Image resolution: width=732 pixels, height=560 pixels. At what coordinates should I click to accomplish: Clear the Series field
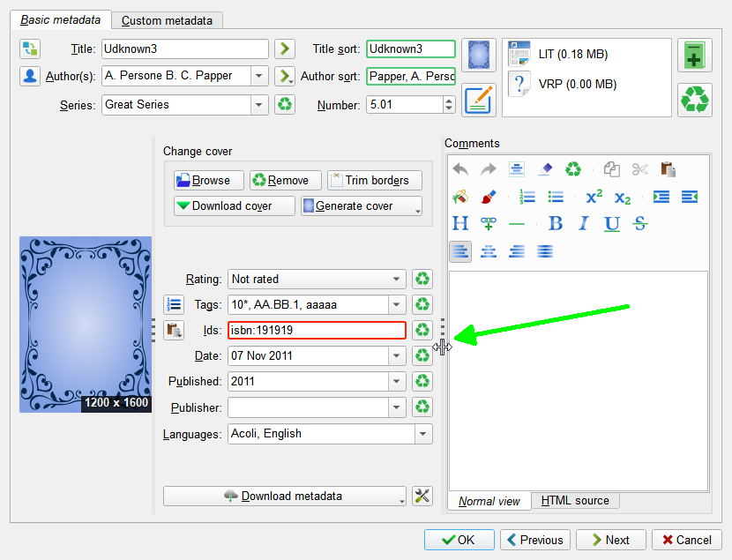285,105
